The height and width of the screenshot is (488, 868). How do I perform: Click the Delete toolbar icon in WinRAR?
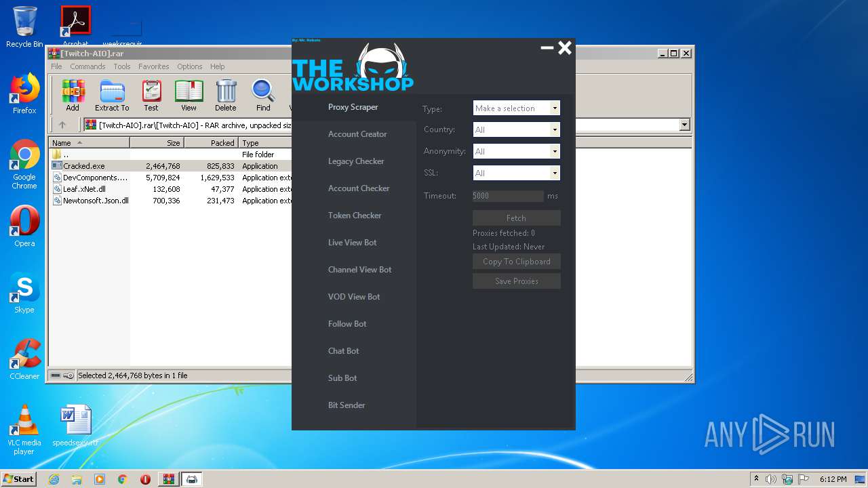[x=226, y=96]
